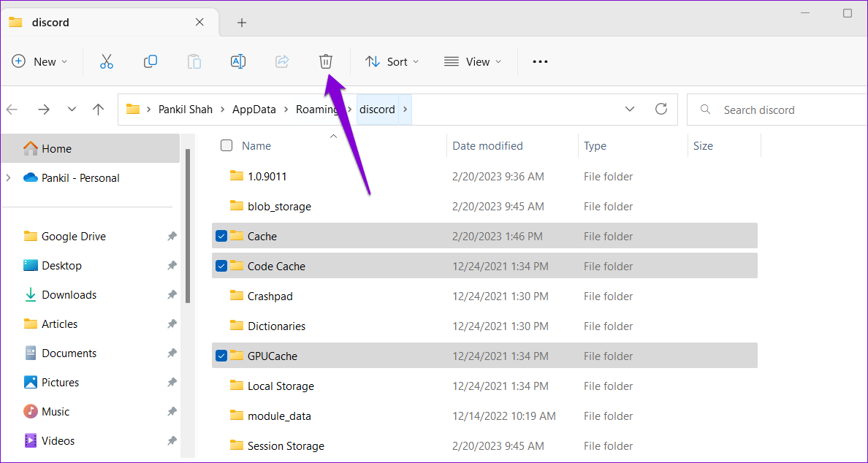Screen dimensions: 868x463
Task: Cut selected folders with the scissors icon
Action: tap(107, 61)
